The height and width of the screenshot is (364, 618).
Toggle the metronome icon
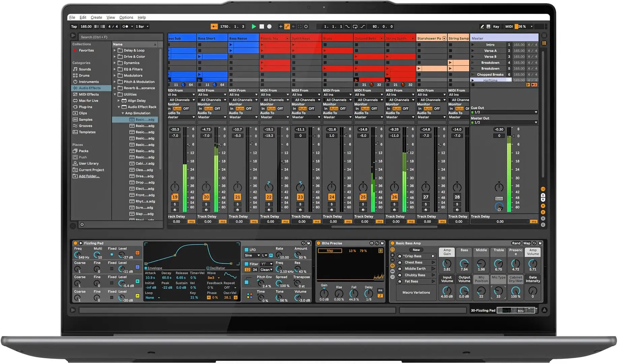click(x=125, y=26)
